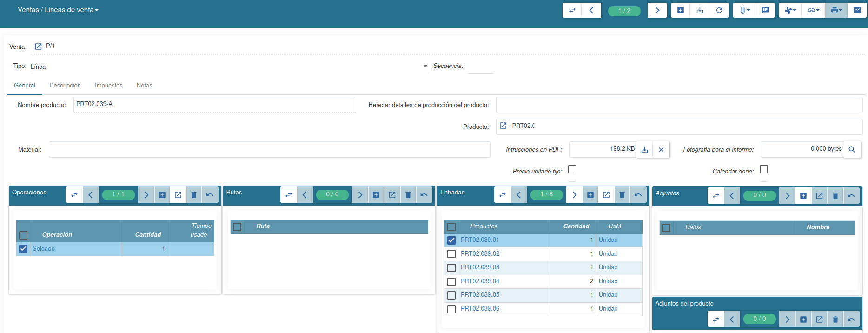
Task: Open the Soldado operation link
Action: [x=44, y=249]
